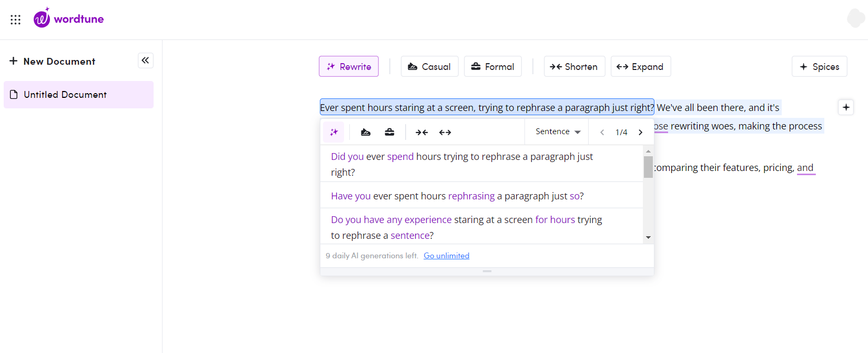The height and width of the screenshot is (353, 868).
Task: Click the suggestions list scrollbar down arrow
Action: click(x=648, y=237)
